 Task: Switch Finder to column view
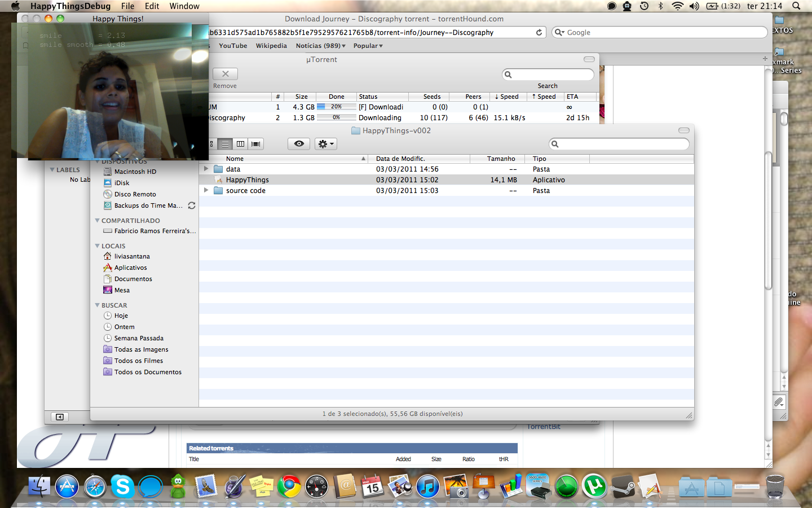(240, 144)
